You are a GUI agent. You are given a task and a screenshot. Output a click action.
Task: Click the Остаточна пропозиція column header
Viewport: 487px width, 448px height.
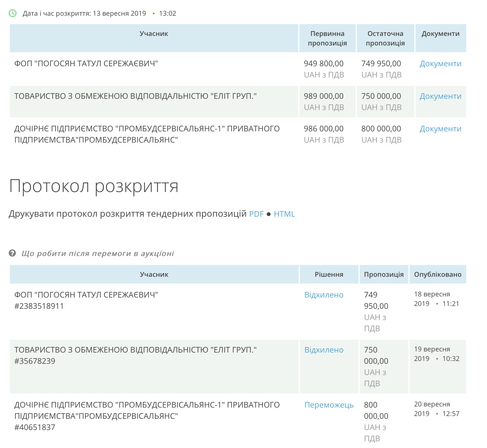click(x=385, y=38)
